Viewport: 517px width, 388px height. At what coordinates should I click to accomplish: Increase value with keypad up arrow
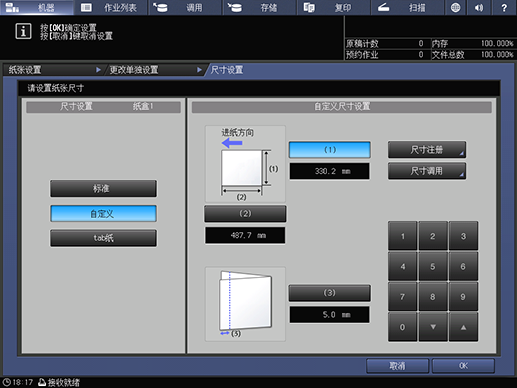point(463,327)
